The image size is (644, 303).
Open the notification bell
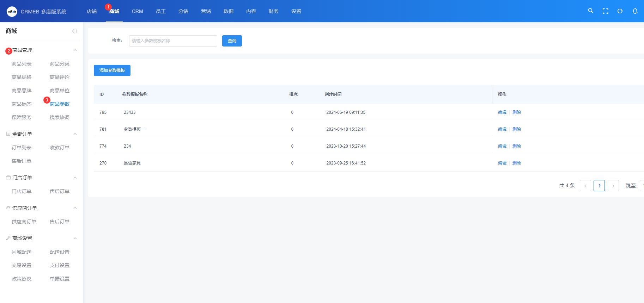click(x=635, y=11)
